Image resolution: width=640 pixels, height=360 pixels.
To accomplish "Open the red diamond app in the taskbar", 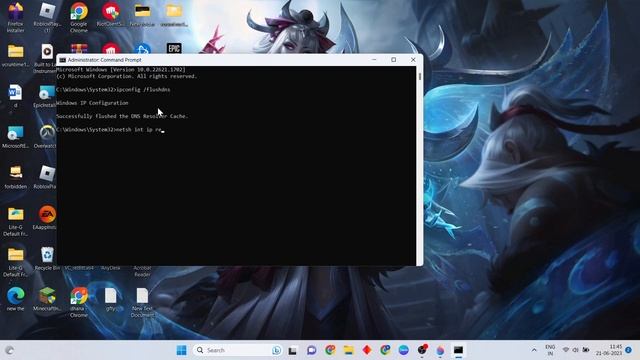I will (367, 350).
